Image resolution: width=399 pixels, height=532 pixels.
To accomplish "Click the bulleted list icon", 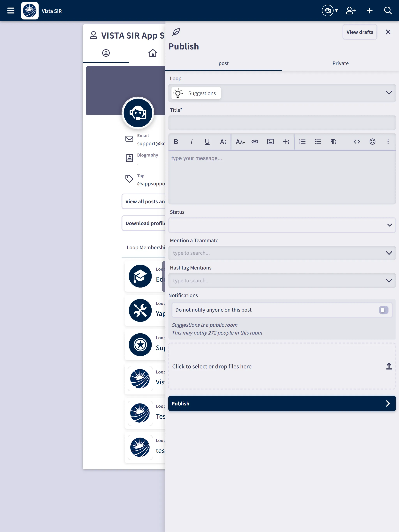I will point(318,142).
